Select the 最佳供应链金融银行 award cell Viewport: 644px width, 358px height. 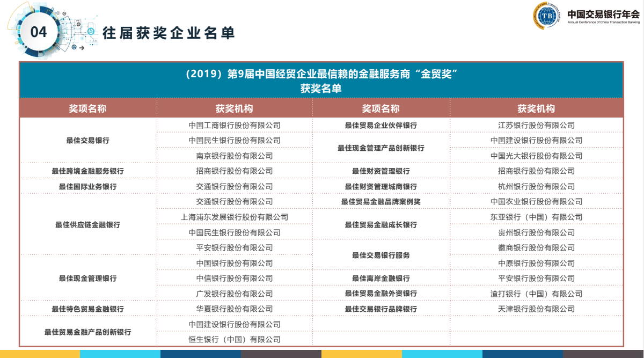(x=87, y=225)
